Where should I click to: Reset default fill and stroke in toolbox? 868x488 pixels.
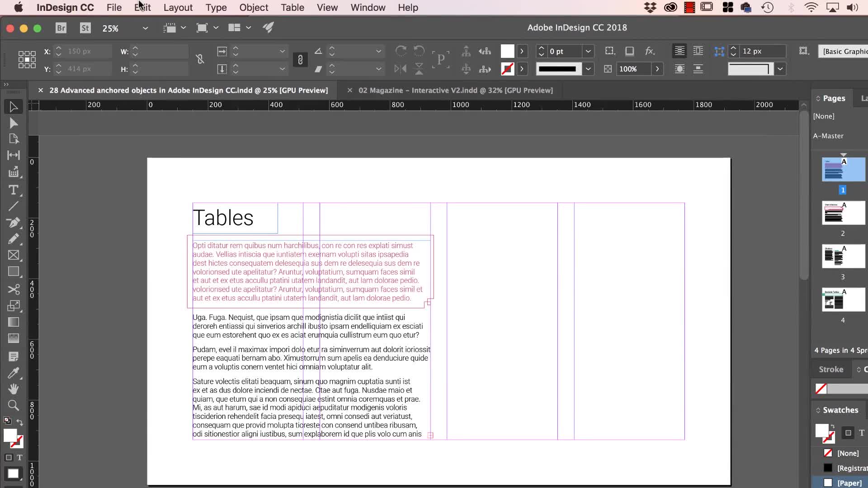8,421
